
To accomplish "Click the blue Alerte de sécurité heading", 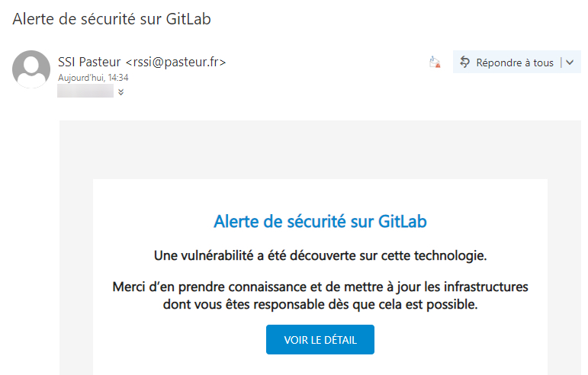I will pyautogui.click(x=320, y=222).
